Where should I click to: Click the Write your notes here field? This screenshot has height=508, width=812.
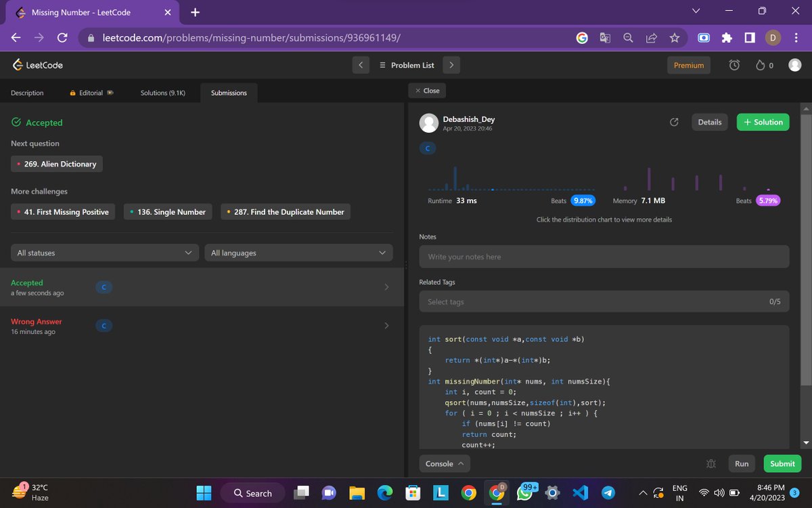point(604,257)
